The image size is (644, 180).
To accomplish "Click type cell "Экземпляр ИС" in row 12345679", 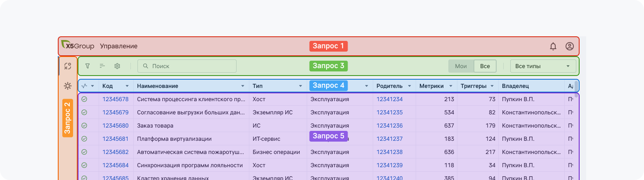I will coord(278,112).
